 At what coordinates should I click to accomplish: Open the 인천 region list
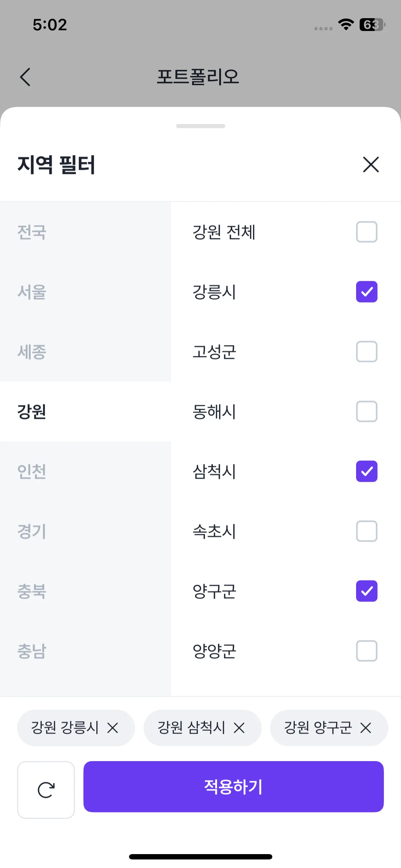coord(32,471)
